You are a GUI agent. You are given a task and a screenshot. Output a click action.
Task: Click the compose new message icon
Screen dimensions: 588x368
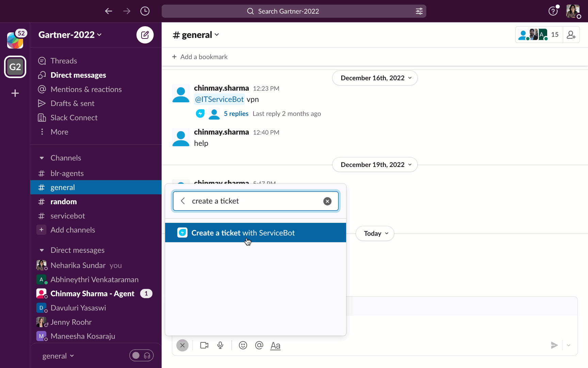145,35
